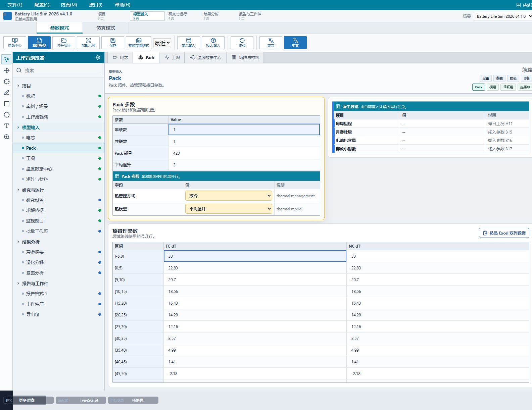Viewport: 532px width, 410px height.
Task: Switch to the 工况 editor tab
Action: pos(172,58)
